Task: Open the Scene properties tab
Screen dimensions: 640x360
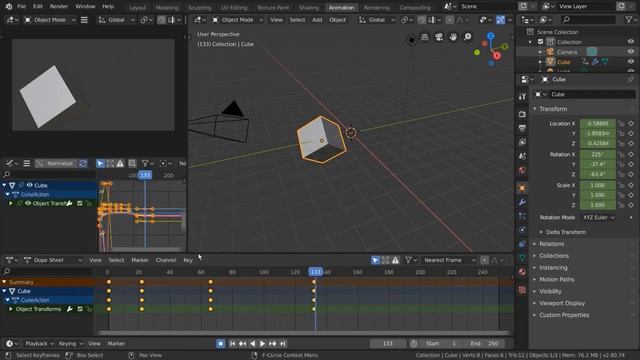Action: (x=522, y=156)
